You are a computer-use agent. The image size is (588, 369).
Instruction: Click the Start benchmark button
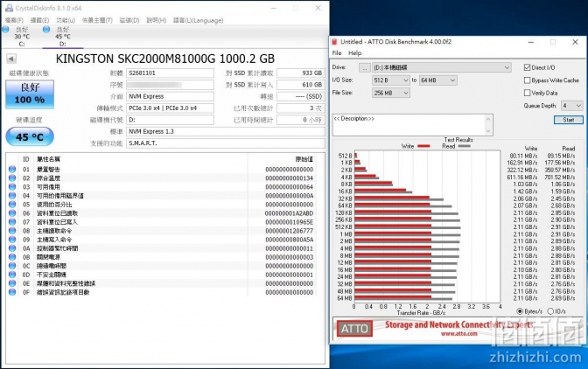tap(568, 120)
